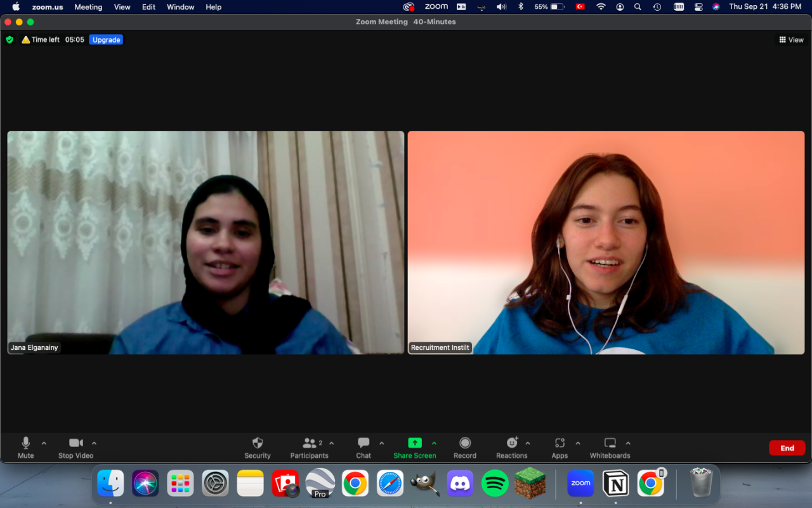Click the Zoom status item in menu bar

tap(436, 7)
